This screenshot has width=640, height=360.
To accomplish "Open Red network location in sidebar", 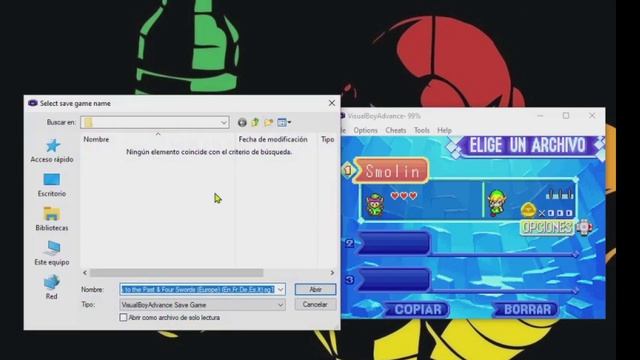I will tap(52, 288).
